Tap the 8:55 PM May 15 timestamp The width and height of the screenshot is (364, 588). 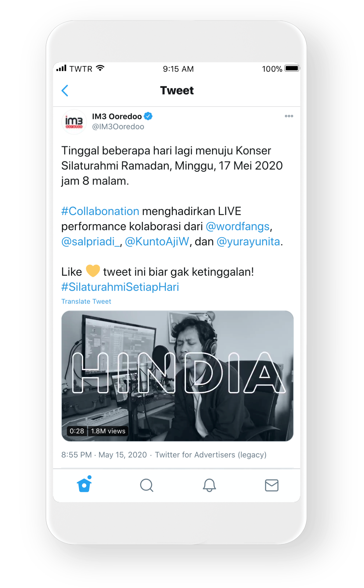104,455
